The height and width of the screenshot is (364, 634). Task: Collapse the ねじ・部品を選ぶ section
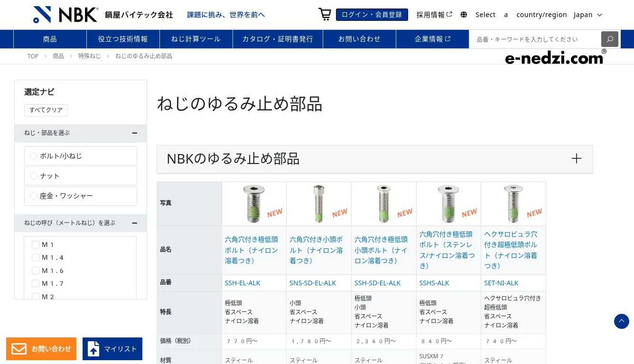pos(135,133)
